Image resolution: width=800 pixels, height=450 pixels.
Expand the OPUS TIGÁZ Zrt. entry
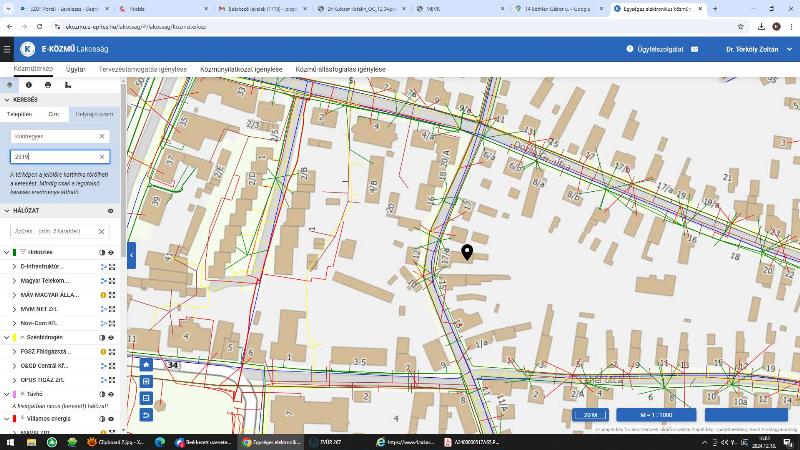point(14,380)
